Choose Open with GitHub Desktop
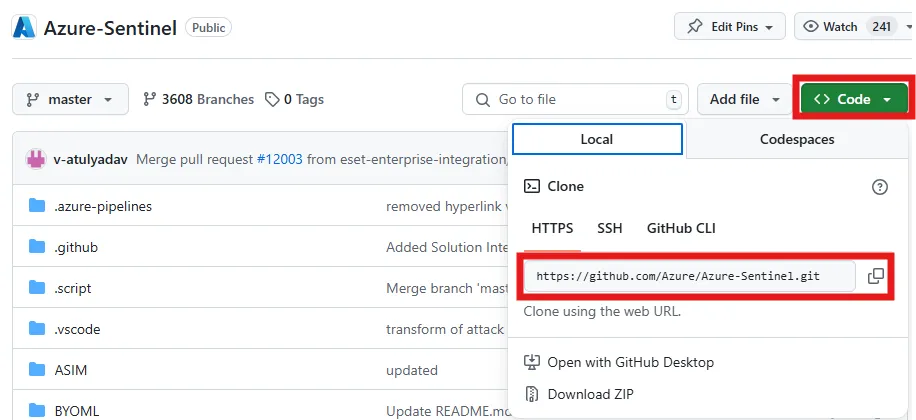The width and height of the screenshot is (916, 420). [x=619, y=362]
